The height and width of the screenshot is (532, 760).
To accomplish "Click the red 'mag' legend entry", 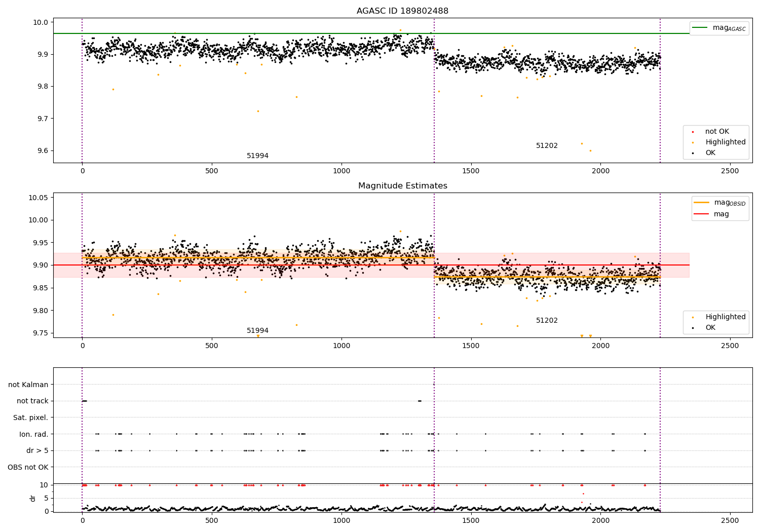I will (x=711, y=214).
